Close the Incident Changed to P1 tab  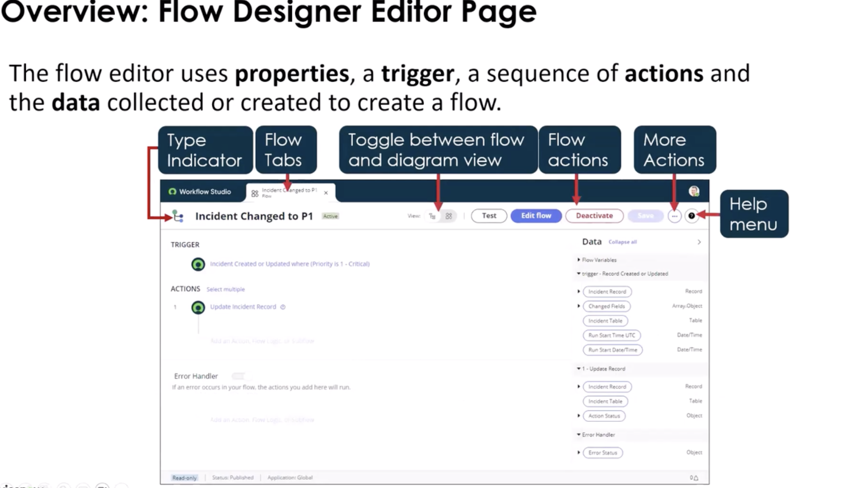[326, 193]
